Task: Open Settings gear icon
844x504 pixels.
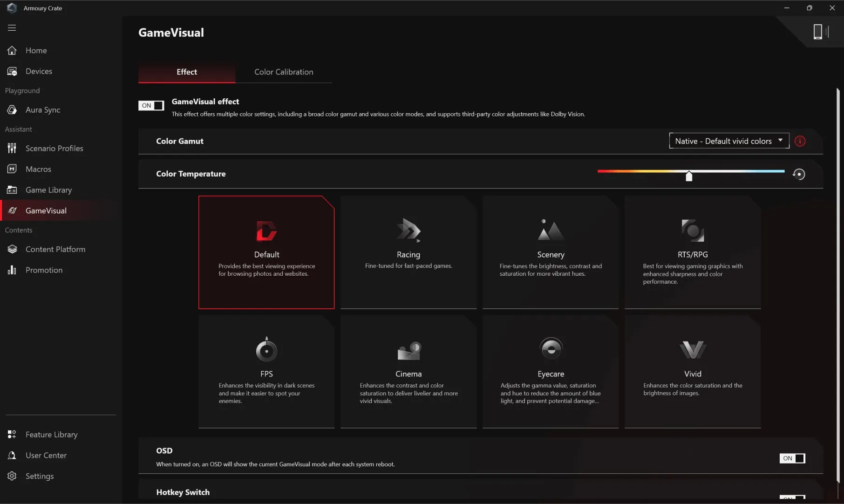Action: coord(12,476)
